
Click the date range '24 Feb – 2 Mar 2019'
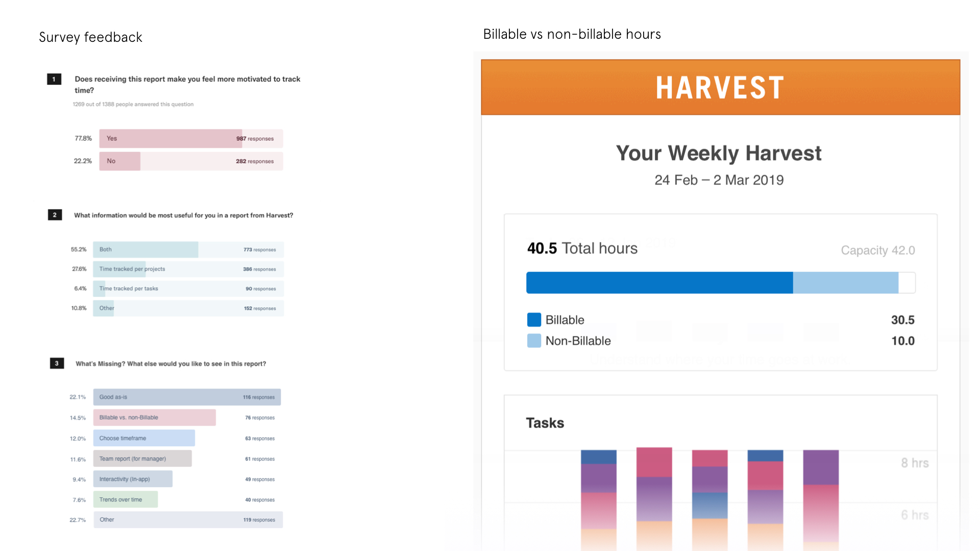coord(719,180)
